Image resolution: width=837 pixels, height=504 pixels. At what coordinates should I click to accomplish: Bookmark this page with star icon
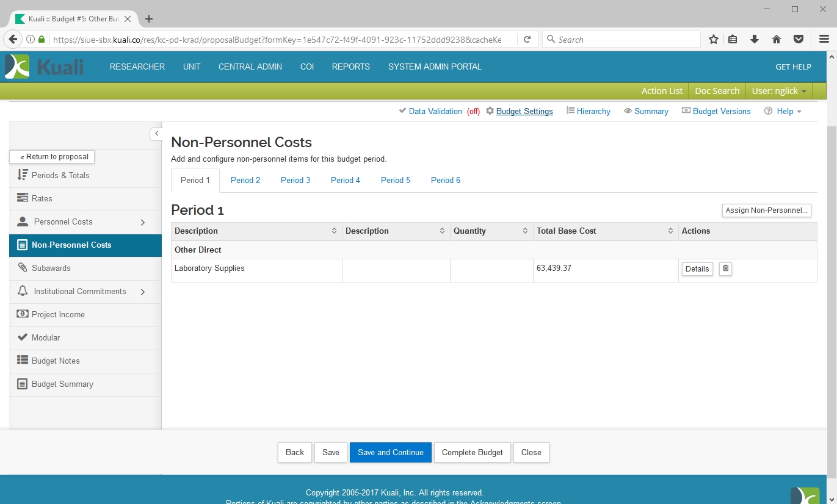[x=713, y=40]
